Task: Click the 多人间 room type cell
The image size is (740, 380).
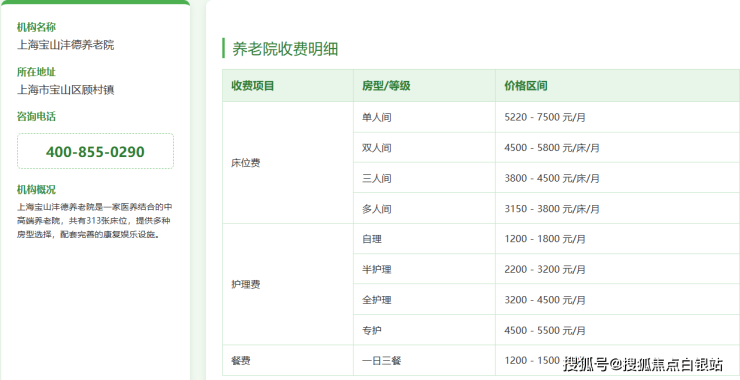Action: [424, 209]
